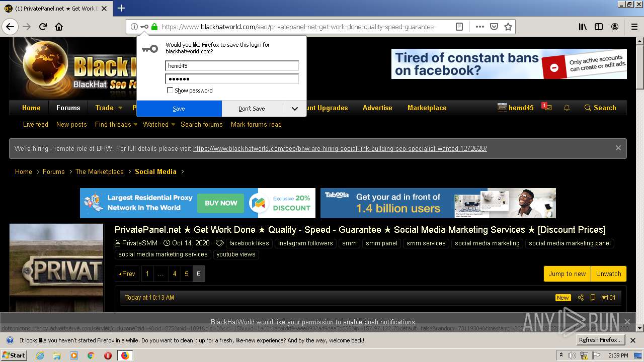Open the Library icon in Firefox toolbar

(x=583, y=27)
